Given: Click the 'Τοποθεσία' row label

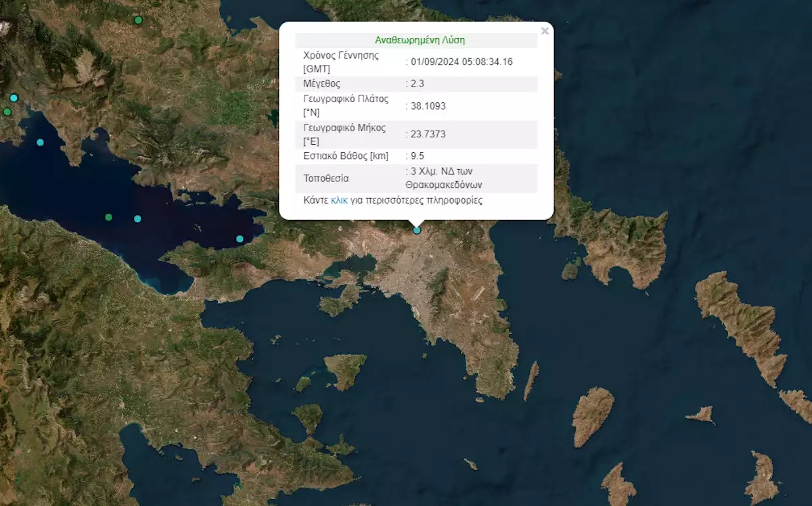Looking at the screenshot, I should (x=326, y=179).
